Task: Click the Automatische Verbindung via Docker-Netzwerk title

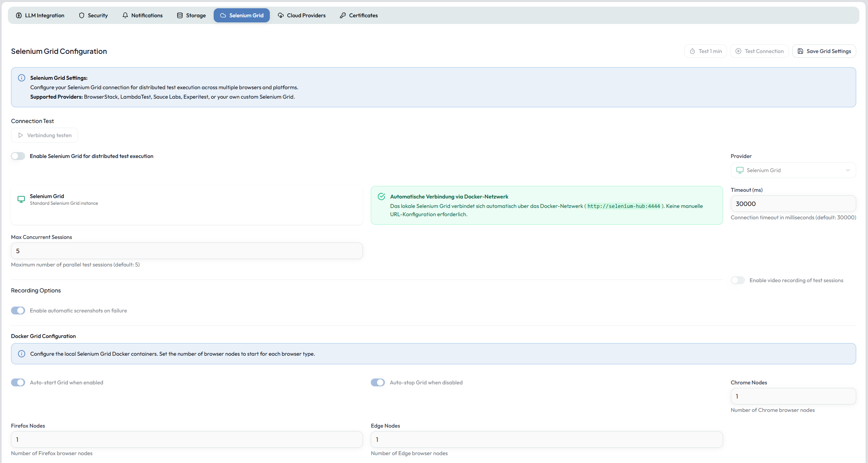Action: 449,197
